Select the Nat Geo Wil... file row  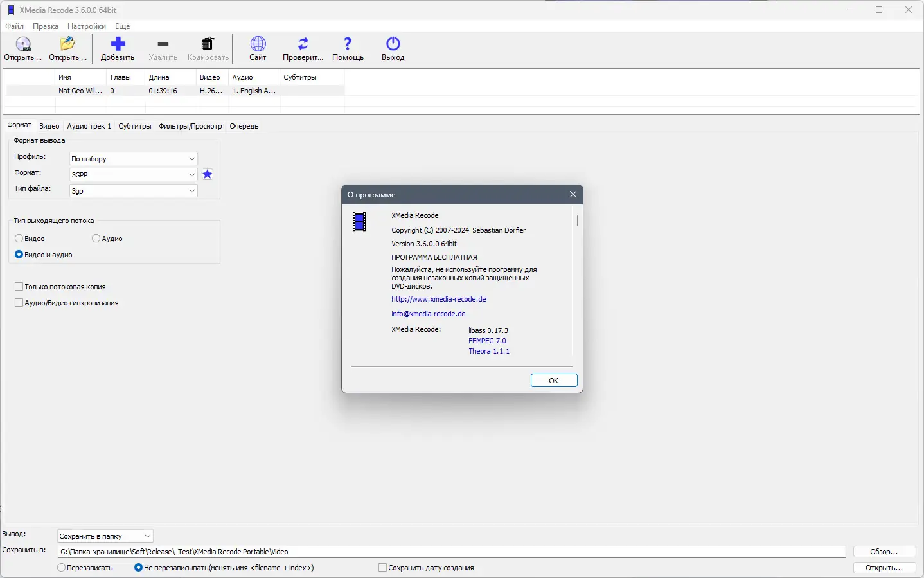(175, 91)
